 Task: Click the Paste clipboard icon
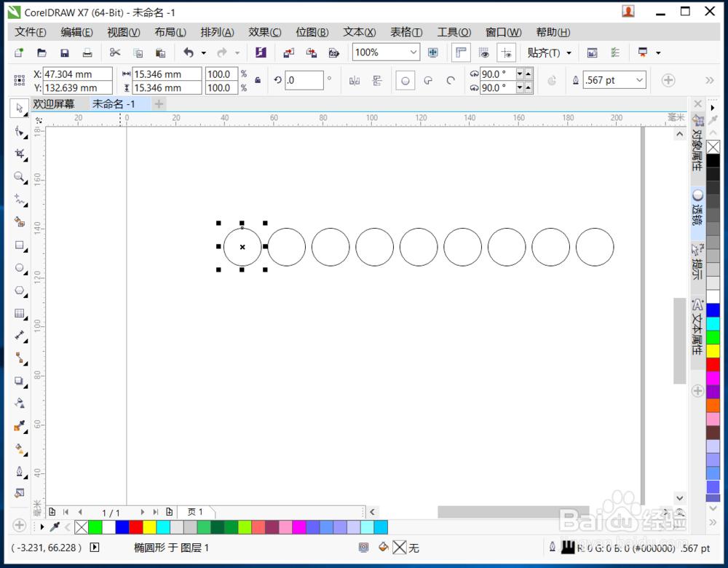(x=161, y=52)
